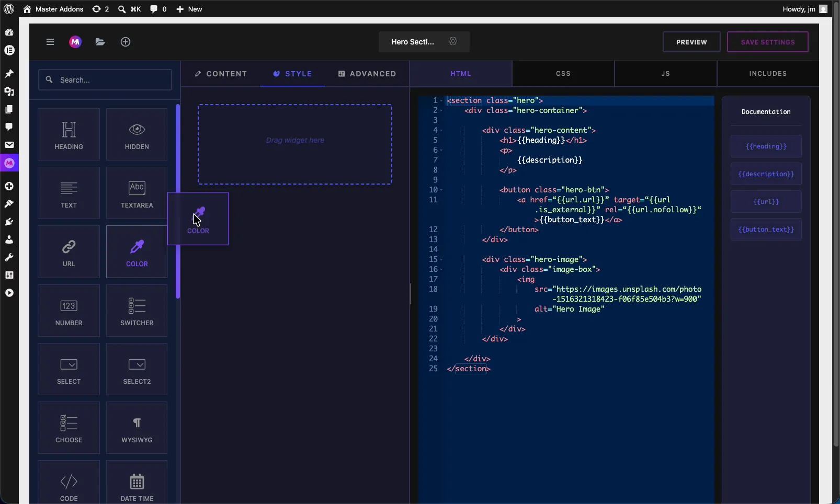Click the widget list scrollbar
The height and width of the screenshot is (504, 840).
178,201
